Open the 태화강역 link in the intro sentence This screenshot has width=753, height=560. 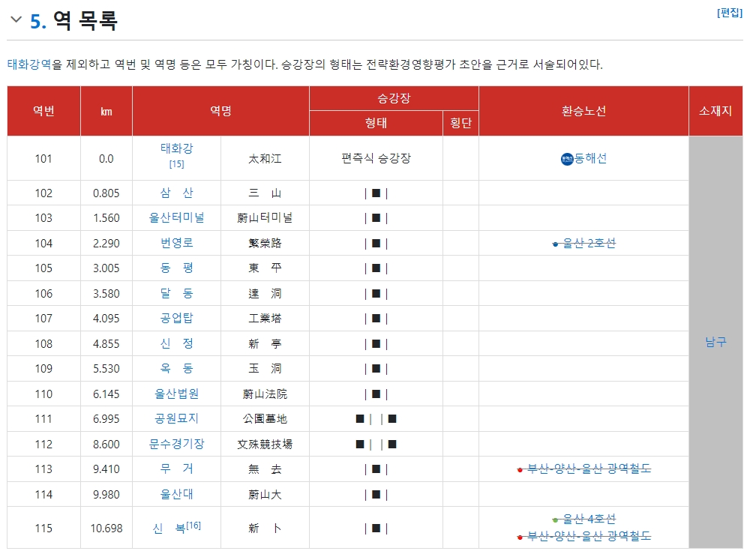coord(29,64)
